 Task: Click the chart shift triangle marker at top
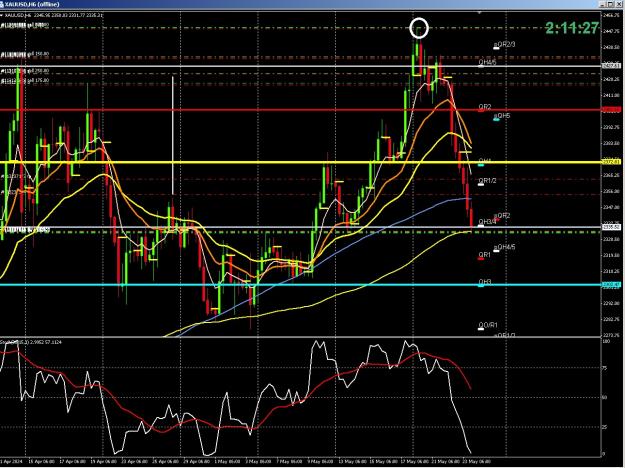(x=480, y=13)
